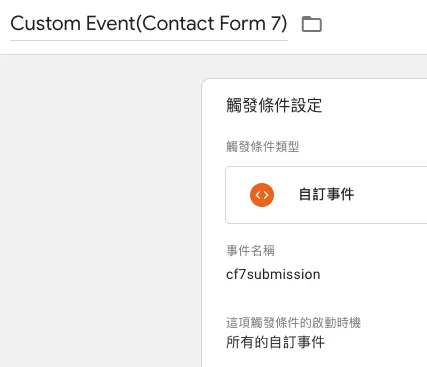Click the white header area right of folder icon
Image resolution: width=427 pixels, height=367 pixels.
(373, 25)
